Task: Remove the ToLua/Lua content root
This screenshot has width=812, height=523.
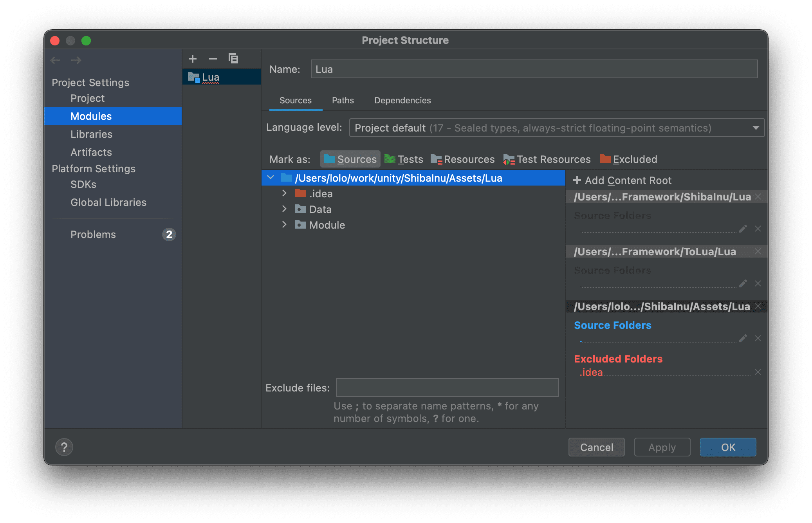Action: pyautogui.click(x=758, y=252)
